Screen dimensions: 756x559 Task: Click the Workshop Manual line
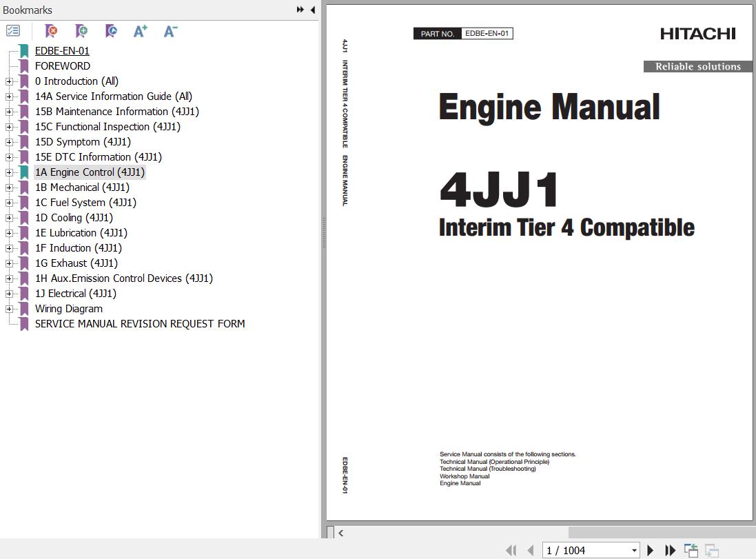[x=464, y=476]
